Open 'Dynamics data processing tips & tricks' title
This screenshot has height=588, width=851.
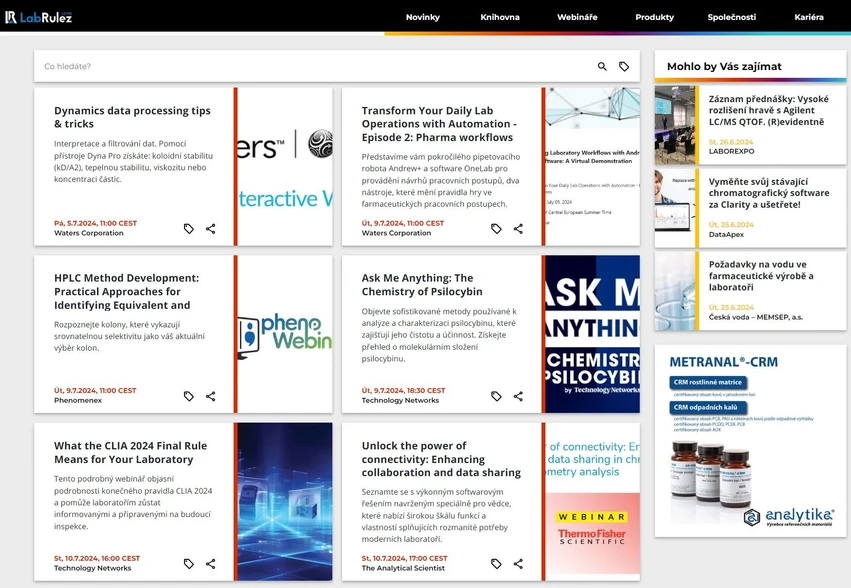coord(132,117)
